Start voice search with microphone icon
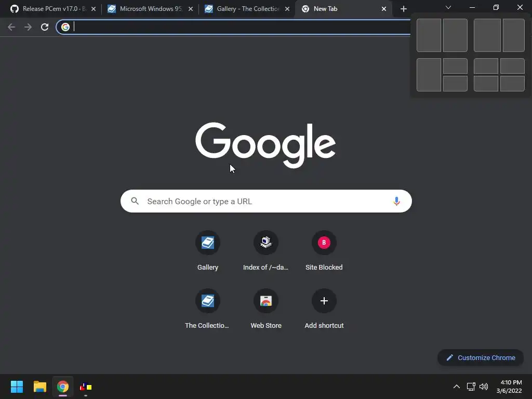This screenshot has width=532, height=399. pyautogui.click(x=396, y=201)
